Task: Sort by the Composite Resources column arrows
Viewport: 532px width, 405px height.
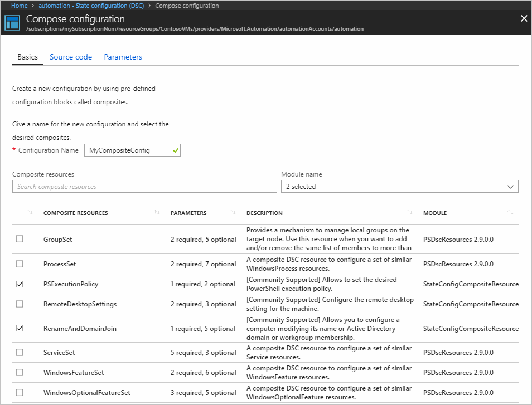Action: pos(157,213)
